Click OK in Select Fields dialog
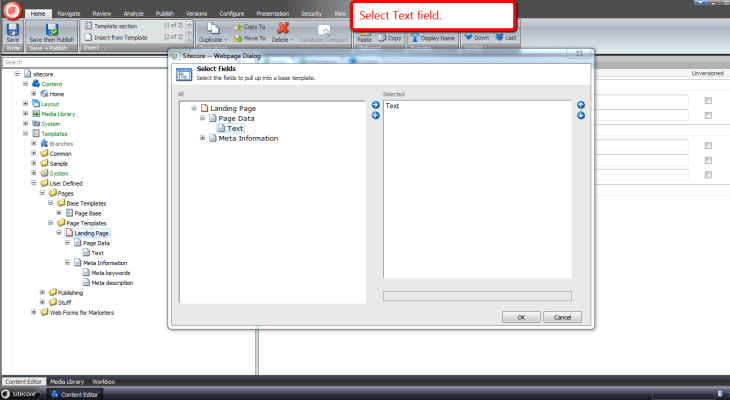This screenshot has height=400, width=730. pyautogui.click(x=521, y=317)
